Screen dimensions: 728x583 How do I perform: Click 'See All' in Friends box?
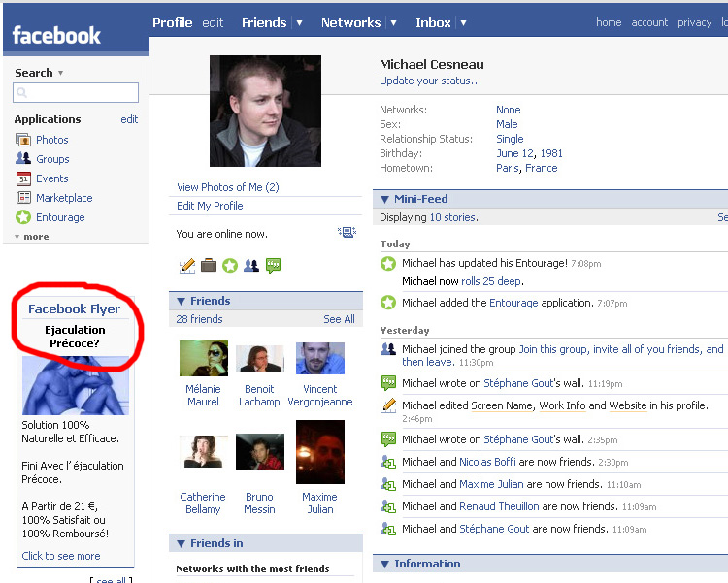click(339, 319)
